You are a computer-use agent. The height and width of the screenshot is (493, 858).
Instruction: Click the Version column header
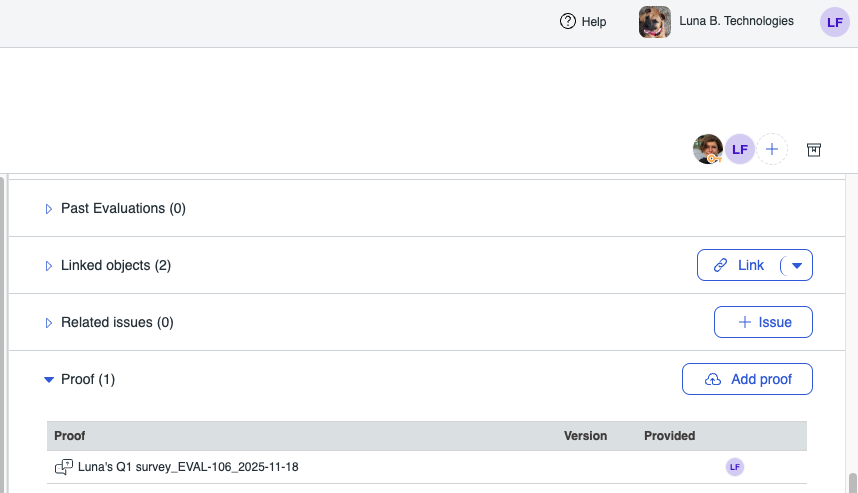[585, 436]
